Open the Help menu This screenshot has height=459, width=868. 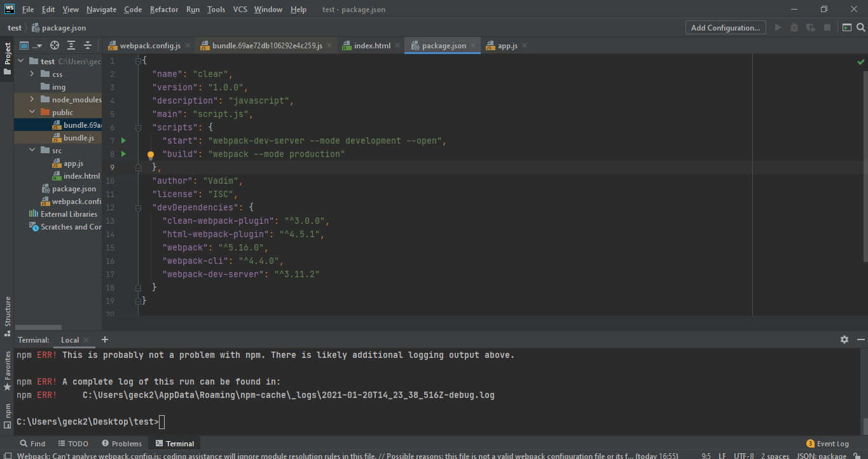(298, 10)
